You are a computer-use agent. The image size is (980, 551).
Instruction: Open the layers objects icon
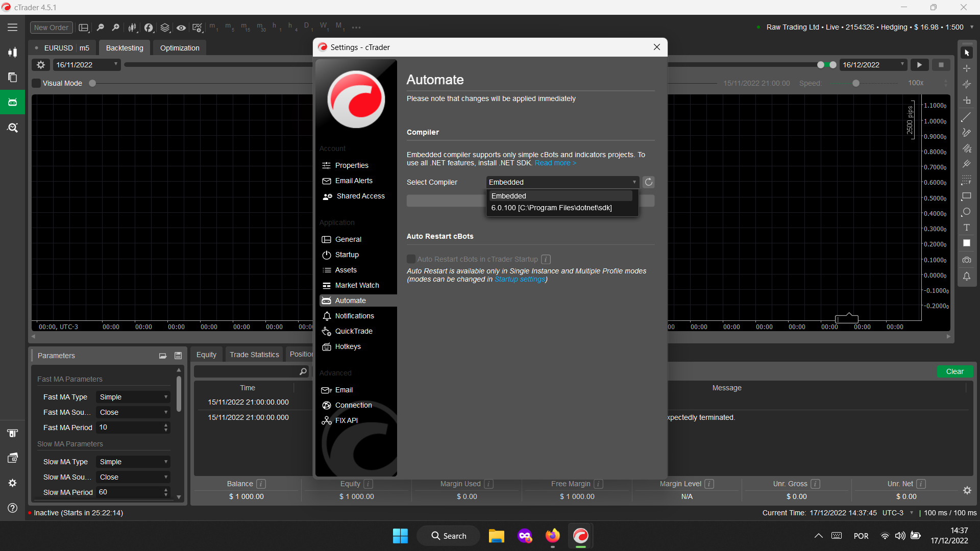point(165,28)
